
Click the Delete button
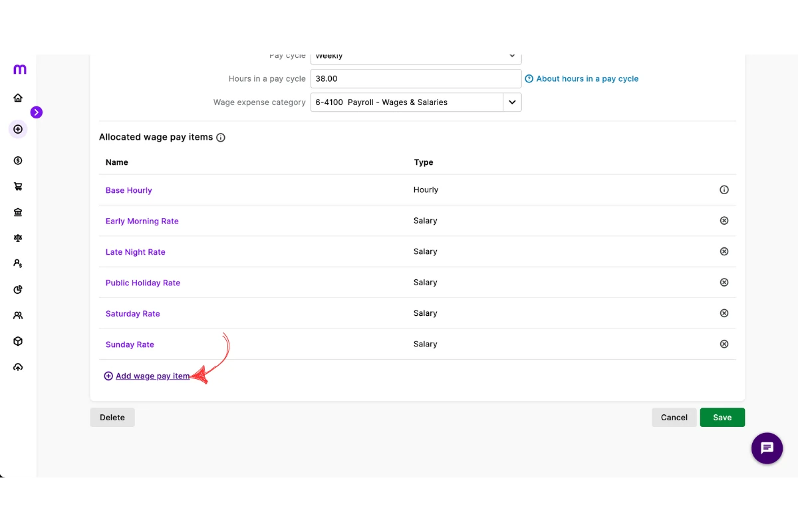112,417
